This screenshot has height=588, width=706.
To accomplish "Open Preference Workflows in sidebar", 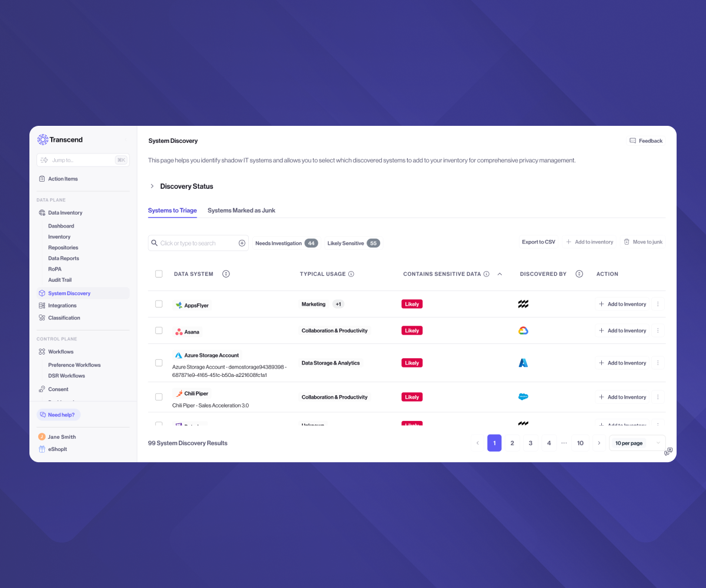I will [74, 365].
